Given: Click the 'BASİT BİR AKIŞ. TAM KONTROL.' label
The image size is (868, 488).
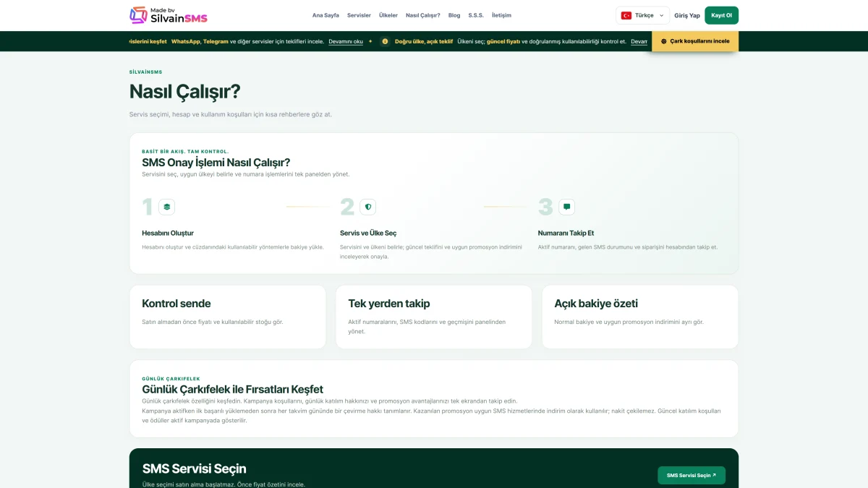Looking at the screenshot, I should [185, 151].
